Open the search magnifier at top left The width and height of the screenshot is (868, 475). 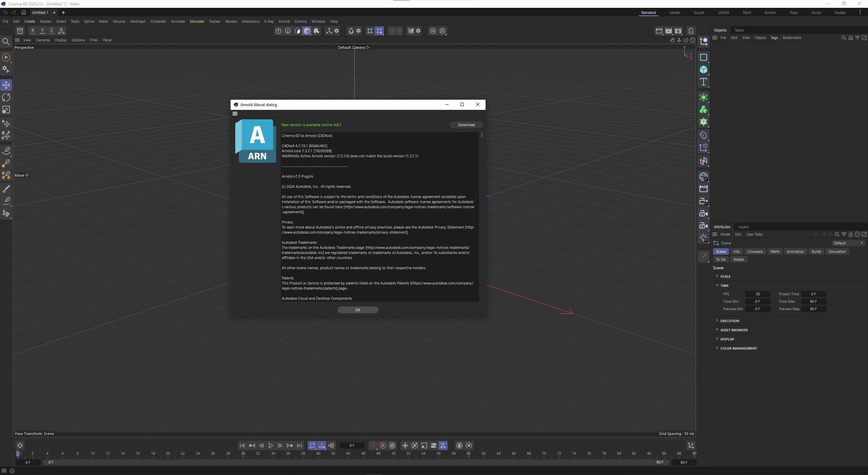(x=6, y=41)
